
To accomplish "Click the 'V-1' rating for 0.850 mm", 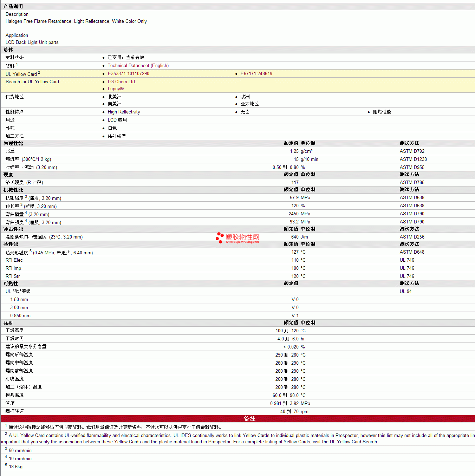I will (295, 315).
